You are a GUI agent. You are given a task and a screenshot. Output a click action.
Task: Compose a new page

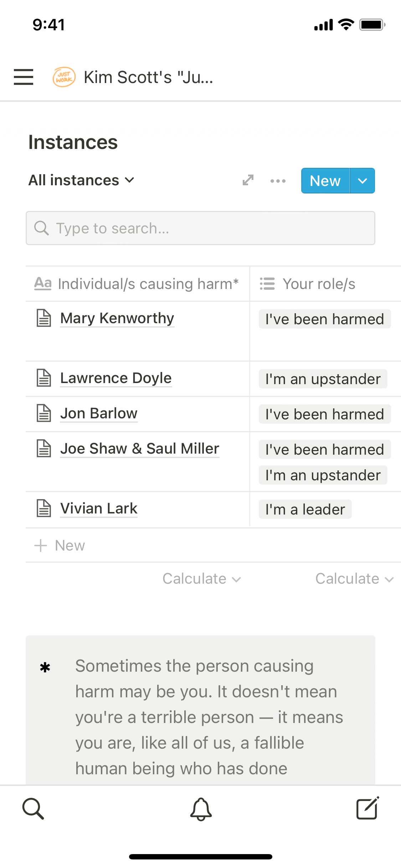(367, 809)
